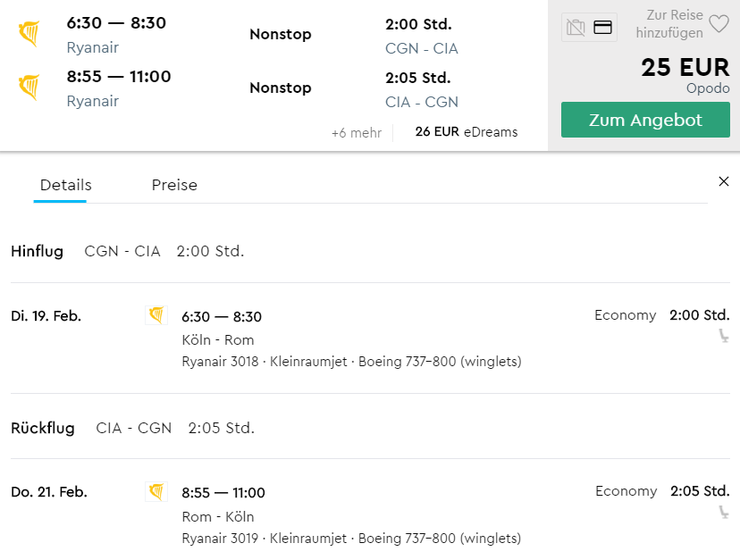Select the credit card payment icon

coord(602,27)
